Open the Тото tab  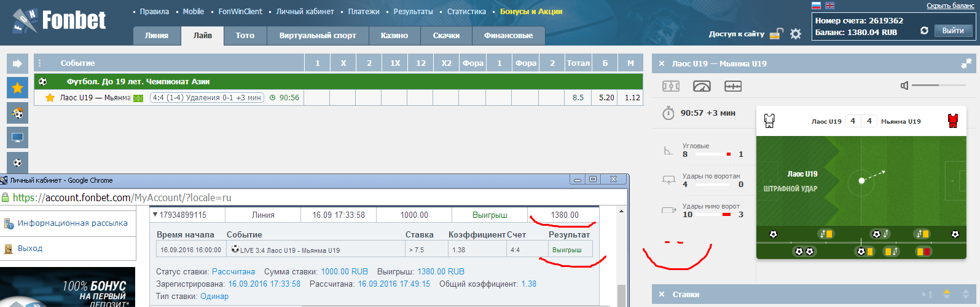pyautogui.click(x=245, y=36)
